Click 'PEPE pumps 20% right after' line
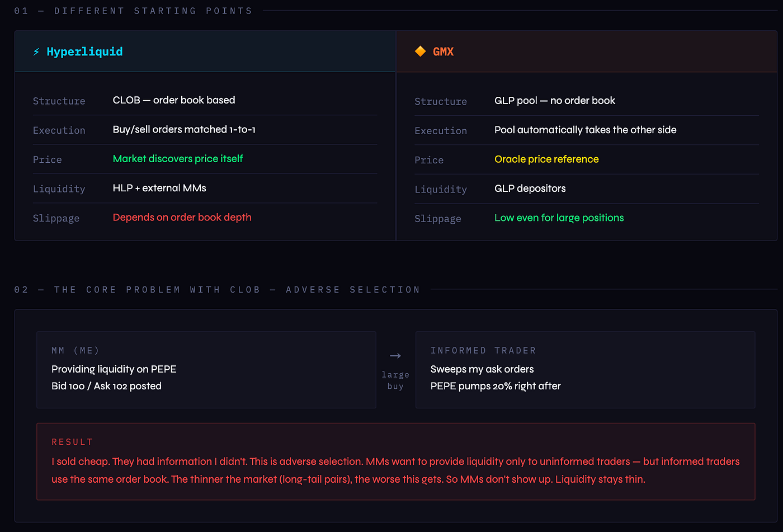783x532 pixels. pos(496,386)
